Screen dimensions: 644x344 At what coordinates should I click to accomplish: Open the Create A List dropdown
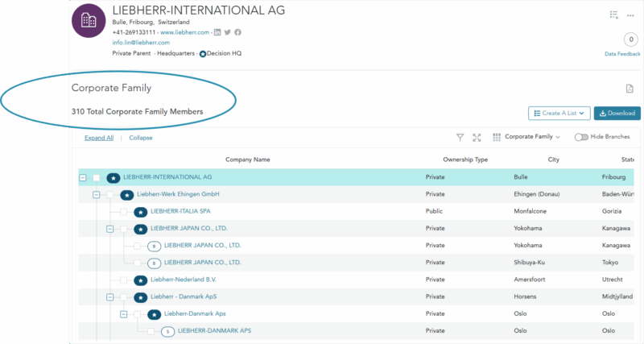click(559, 113)
